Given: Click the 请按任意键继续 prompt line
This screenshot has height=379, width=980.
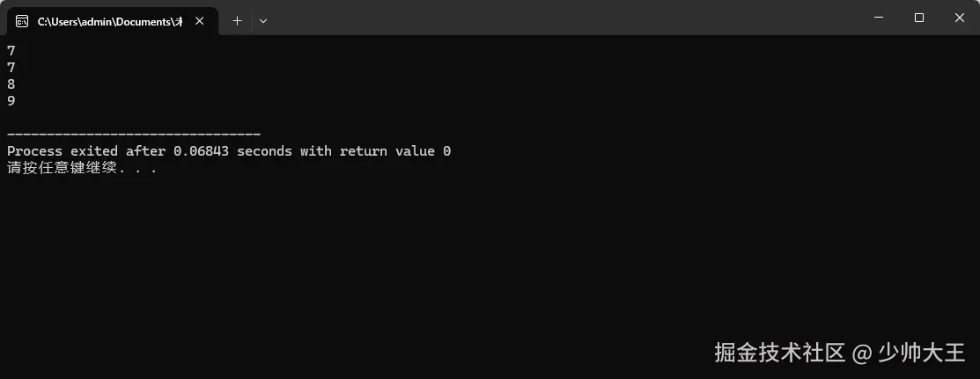Looking at the screenshot, I should [81, 168].
